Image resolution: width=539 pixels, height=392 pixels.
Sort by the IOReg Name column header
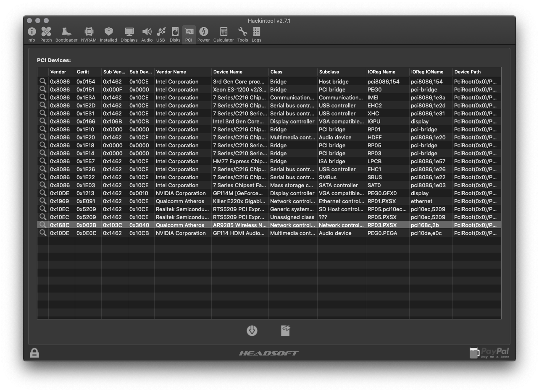[x=388, y=72]
